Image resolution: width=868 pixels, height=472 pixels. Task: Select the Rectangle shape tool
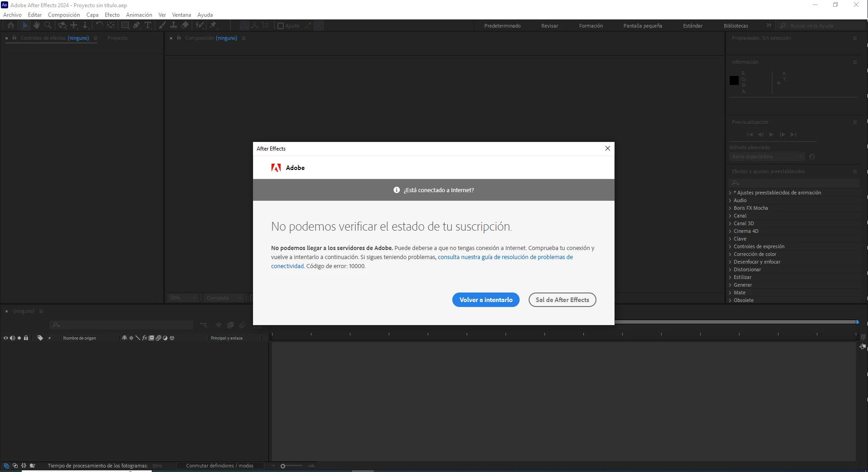(x=125, y=25)
